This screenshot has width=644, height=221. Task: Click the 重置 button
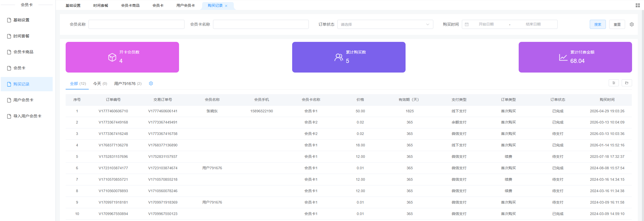click(617, 24)
